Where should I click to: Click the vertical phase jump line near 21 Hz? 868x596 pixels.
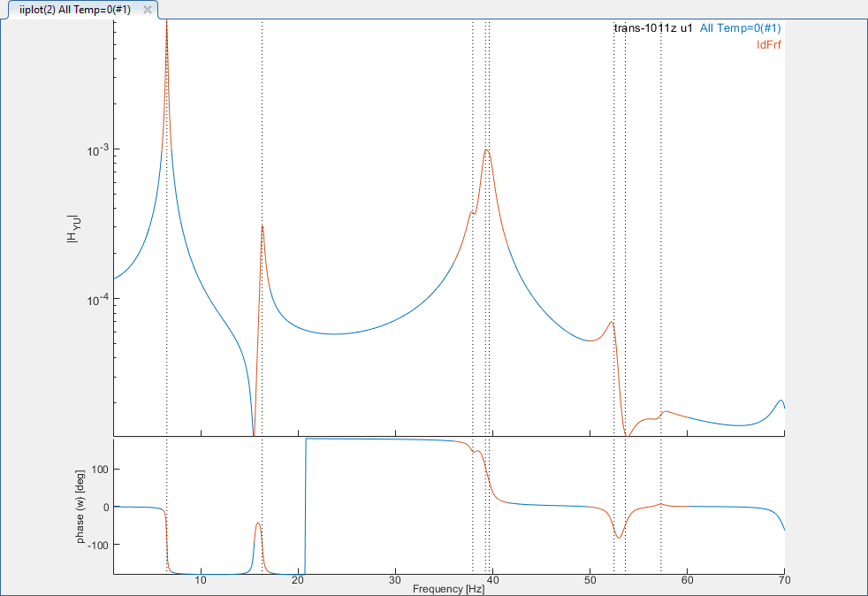[x=306, y=504]
